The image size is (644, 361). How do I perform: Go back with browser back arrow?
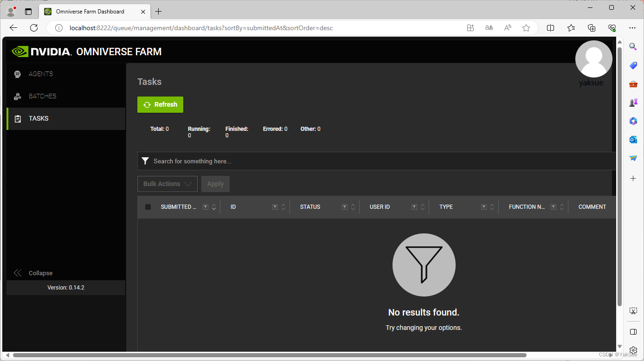13,28
